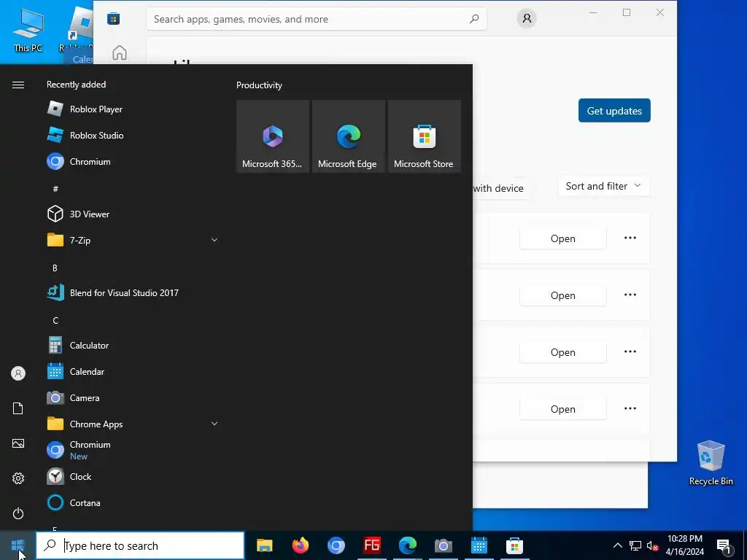Open the notification center icon
747x560 pixels.
724,546
